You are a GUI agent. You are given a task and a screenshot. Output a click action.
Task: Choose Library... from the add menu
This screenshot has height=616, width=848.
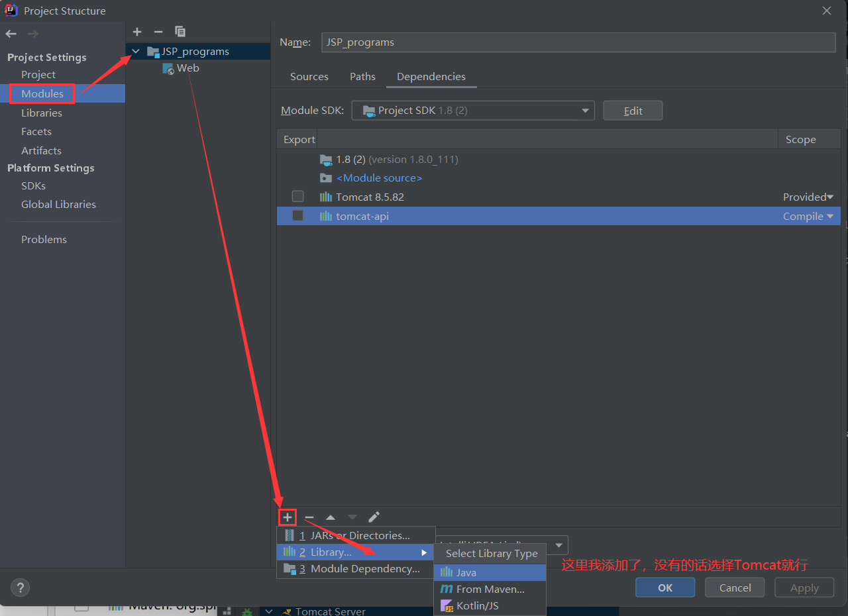tap(356, 552)
